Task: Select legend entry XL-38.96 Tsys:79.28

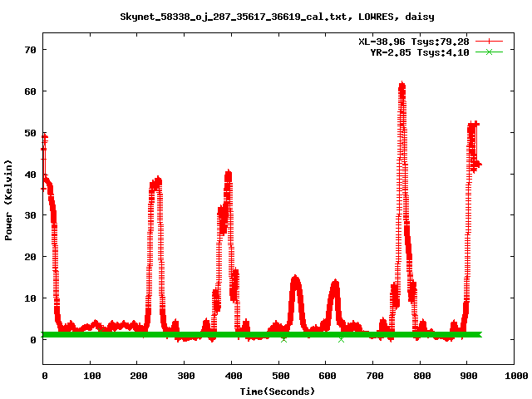Action: point(414,42)
